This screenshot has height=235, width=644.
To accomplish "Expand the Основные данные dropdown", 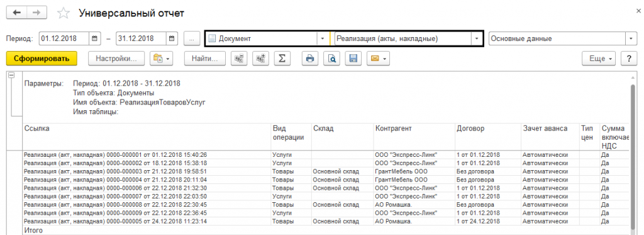I will (x=631, y=38).
